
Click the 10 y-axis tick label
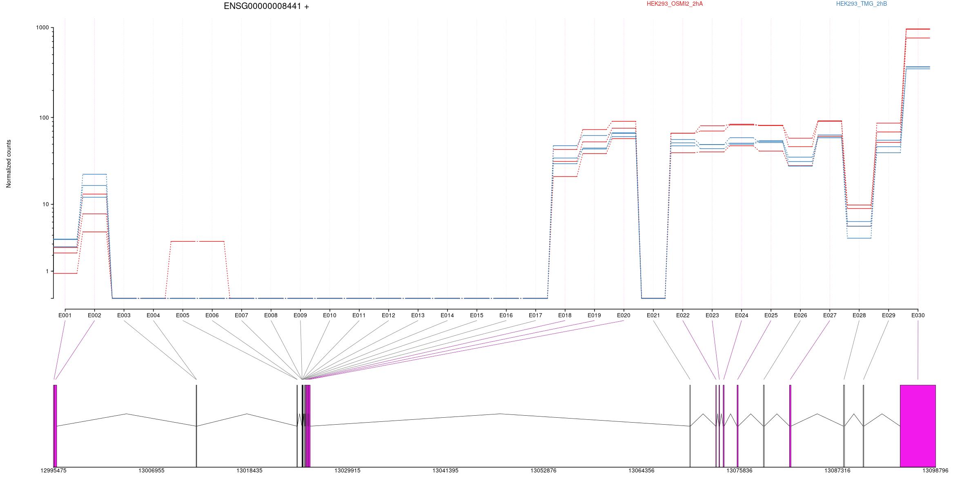point(45,204)
